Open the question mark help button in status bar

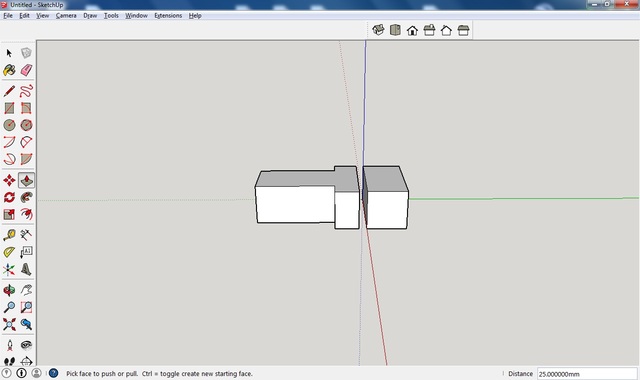(53, 373)
